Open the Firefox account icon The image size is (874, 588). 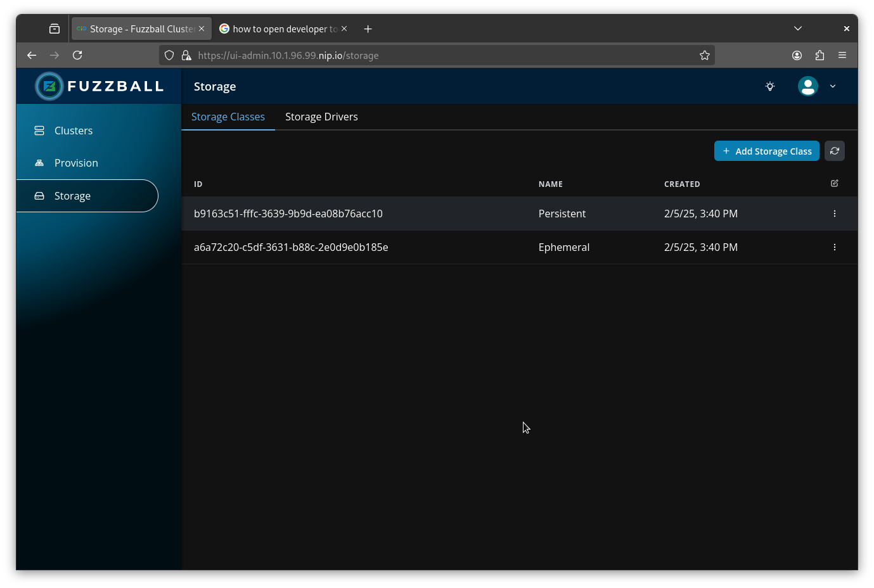tap(797, 55)
